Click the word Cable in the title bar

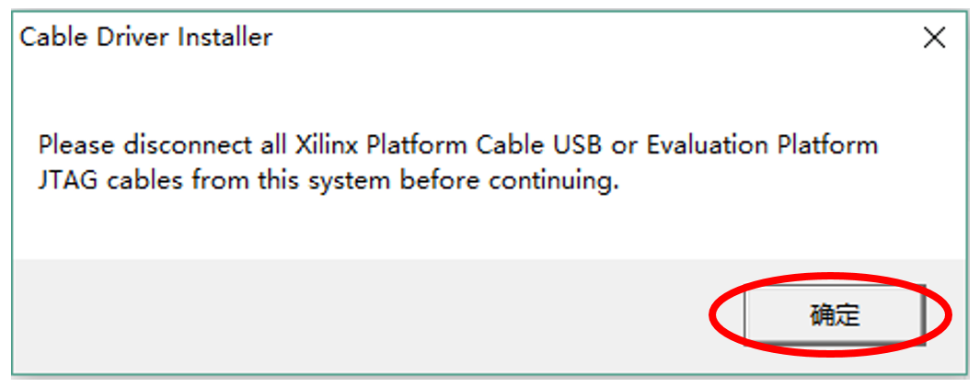(x=51, y=38)
